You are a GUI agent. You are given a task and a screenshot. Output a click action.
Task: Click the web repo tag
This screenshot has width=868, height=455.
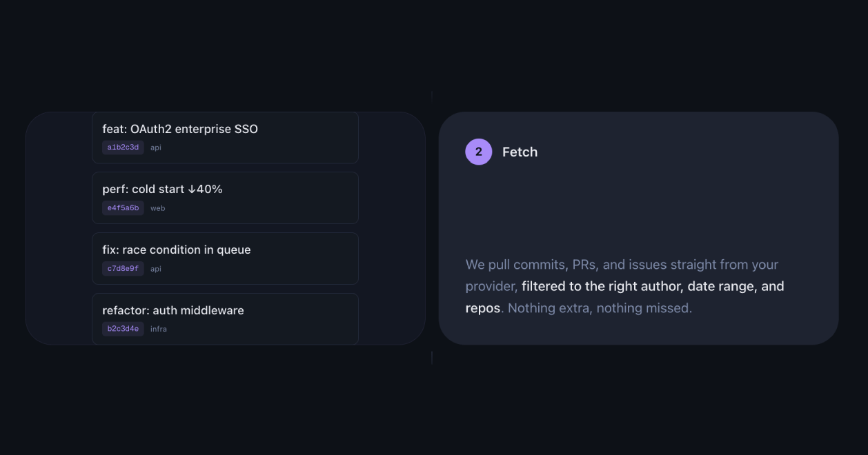pyautogui.click(x=157, y=208)
